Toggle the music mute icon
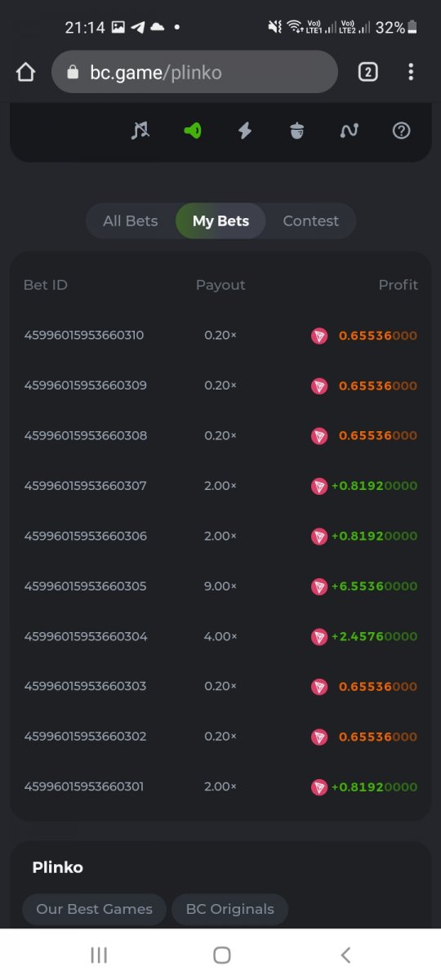Image resolution: width=441 pixels, height=980 pixels. click(x=140, y=130)
